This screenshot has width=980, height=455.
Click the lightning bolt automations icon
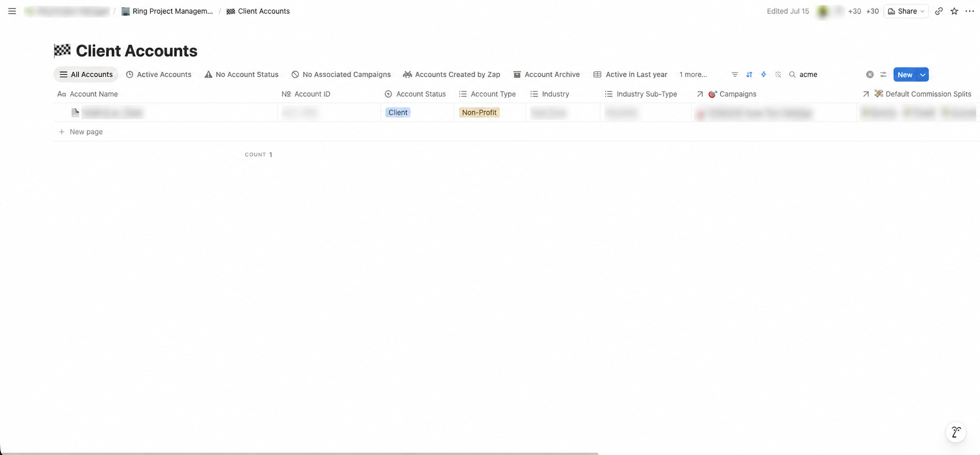[763, 75]
